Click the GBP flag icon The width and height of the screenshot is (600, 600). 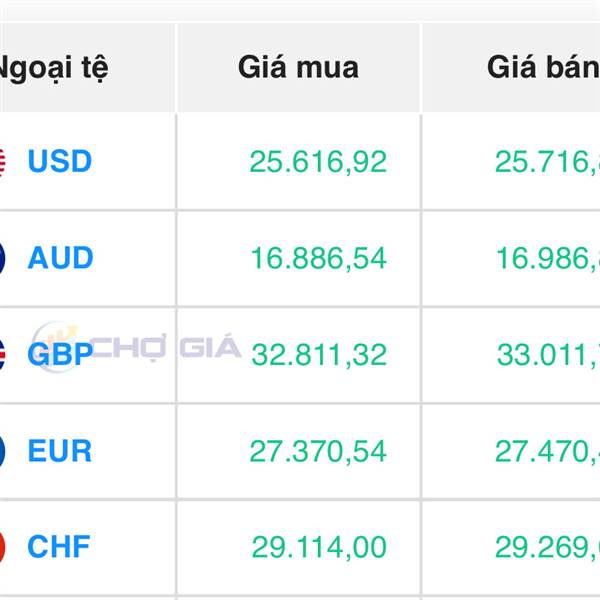click(2, 355)
